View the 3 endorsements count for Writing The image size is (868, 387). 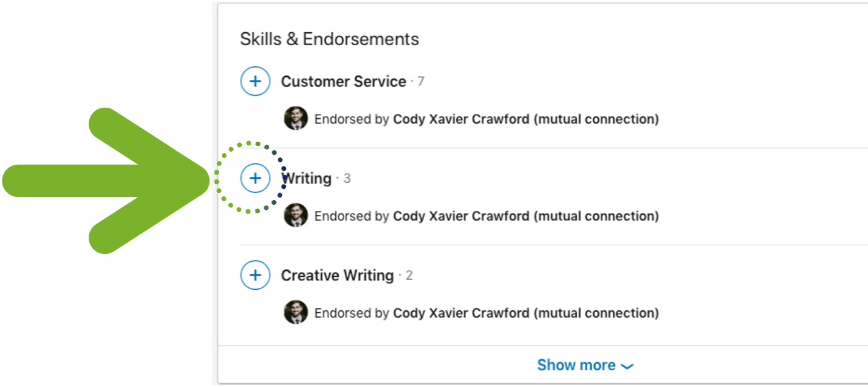point(347,178)
